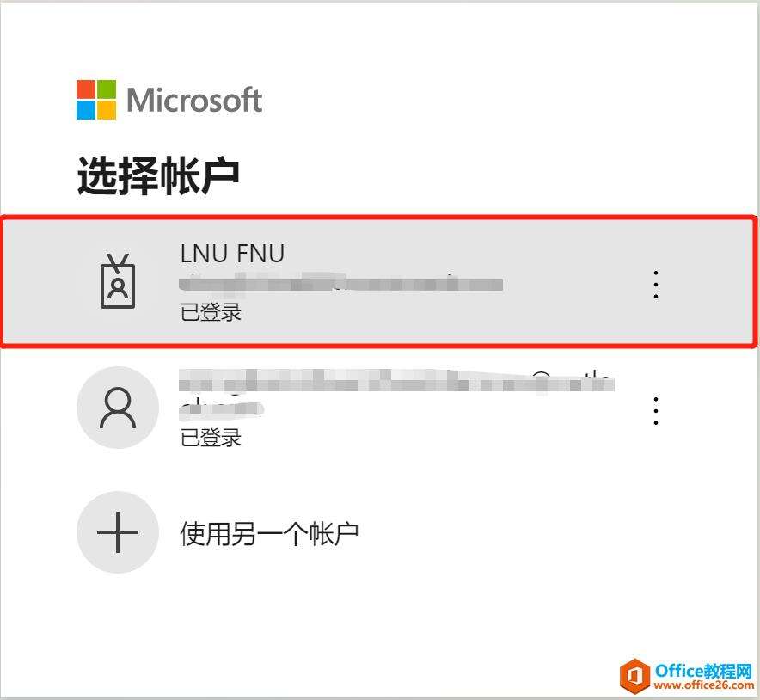Click the blurred email under LNU FNU

pos(341,283)
